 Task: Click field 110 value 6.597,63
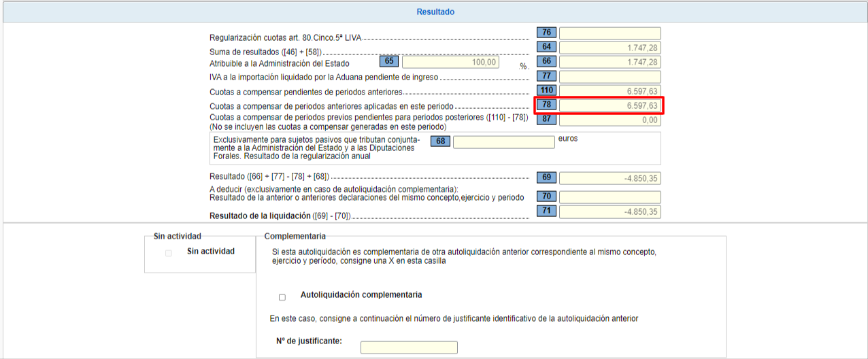point(610,91)
